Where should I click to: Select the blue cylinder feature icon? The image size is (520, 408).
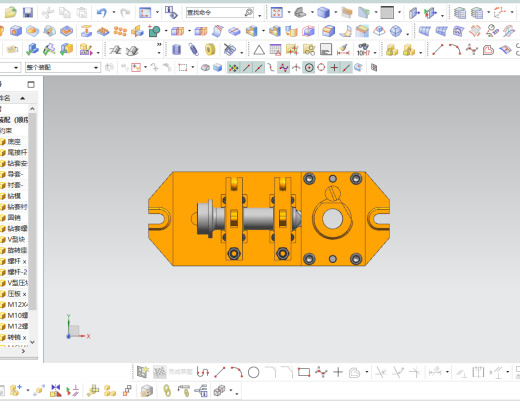[x=176, y=50]
